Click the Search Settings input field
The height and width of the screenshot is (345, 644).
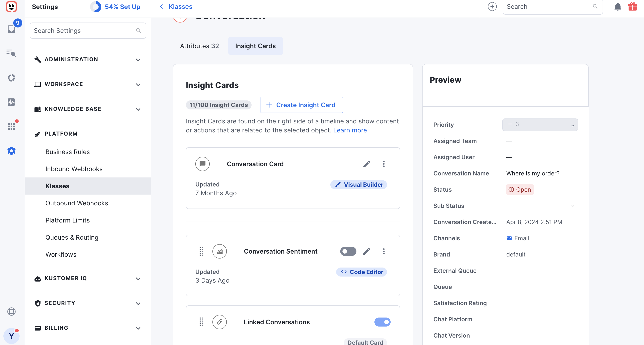point(88,31)
